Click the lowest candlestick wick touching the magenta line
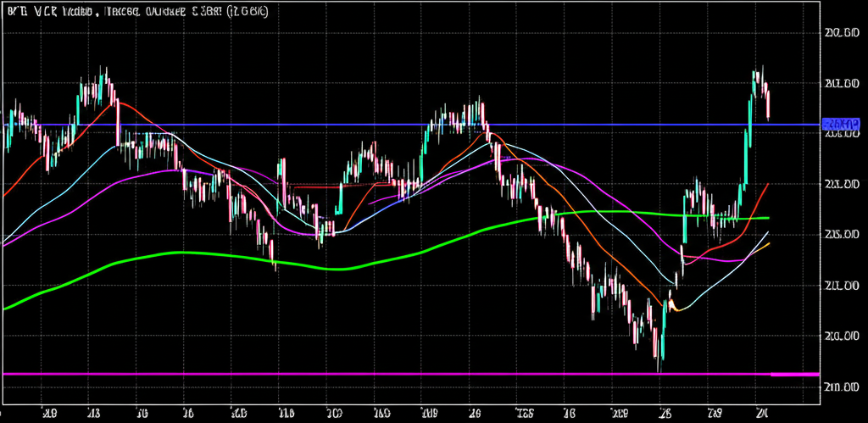Image resolution: width=868 pixels, height=423 pixels. 659,365
